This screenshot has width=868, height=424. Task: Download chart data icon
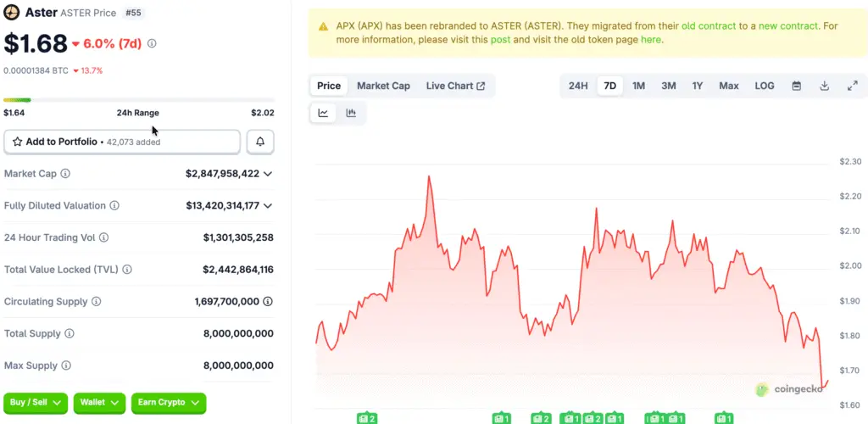coord(824,86)
